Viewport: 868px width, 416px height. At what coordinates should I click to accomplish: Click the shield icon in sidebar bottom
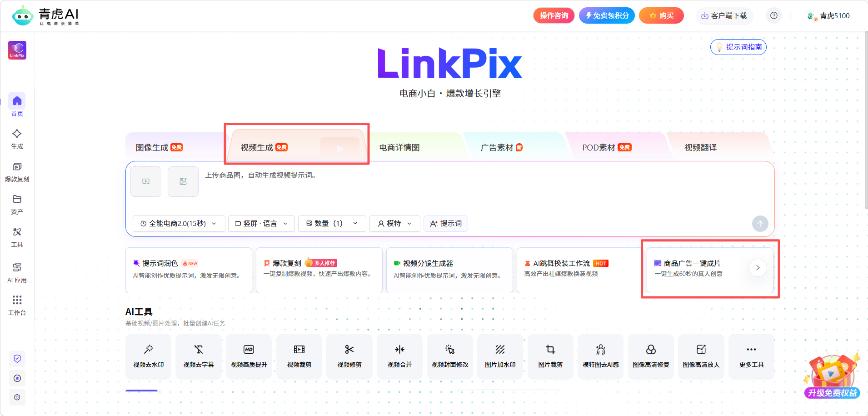17,359
